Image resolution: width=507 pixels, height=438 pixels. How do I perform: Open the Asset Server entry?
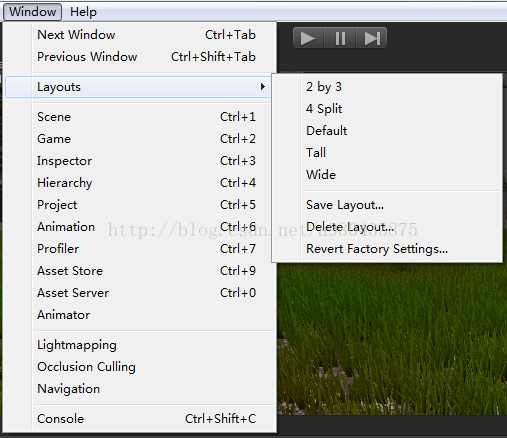(x=140, y=293)
